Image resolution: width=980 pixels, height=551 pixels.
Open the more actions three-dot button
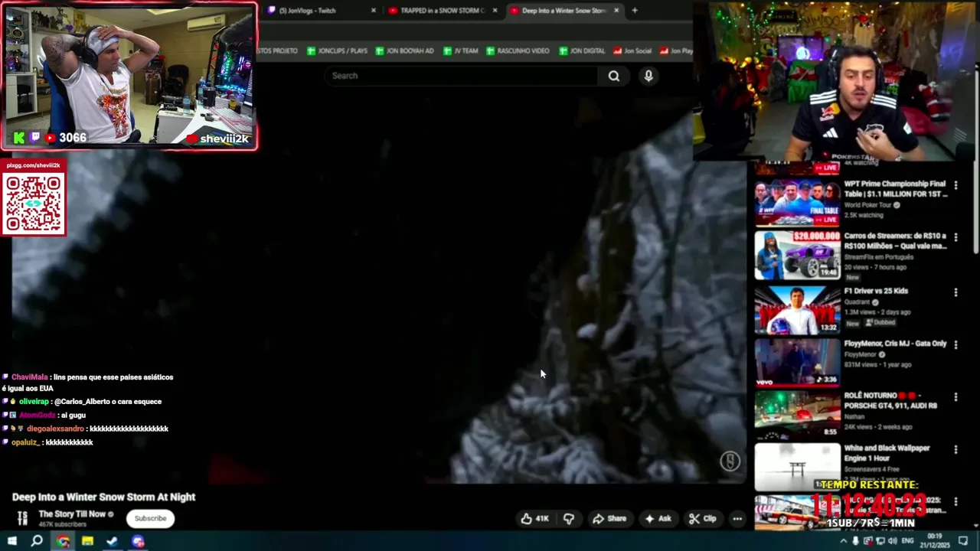coord(737,518)
